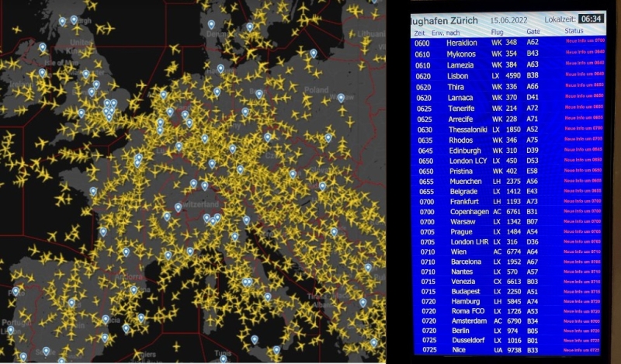
Task: Select the airport pin beside the Switzerland label
Action: pos(178,207)
